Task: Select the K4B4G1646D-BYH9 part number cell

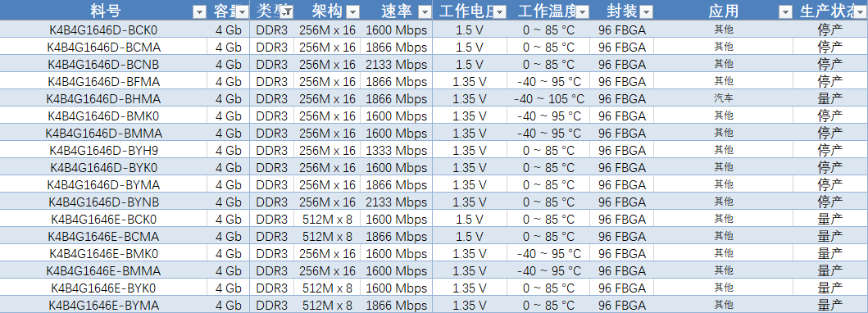Action: coord(103,151)
